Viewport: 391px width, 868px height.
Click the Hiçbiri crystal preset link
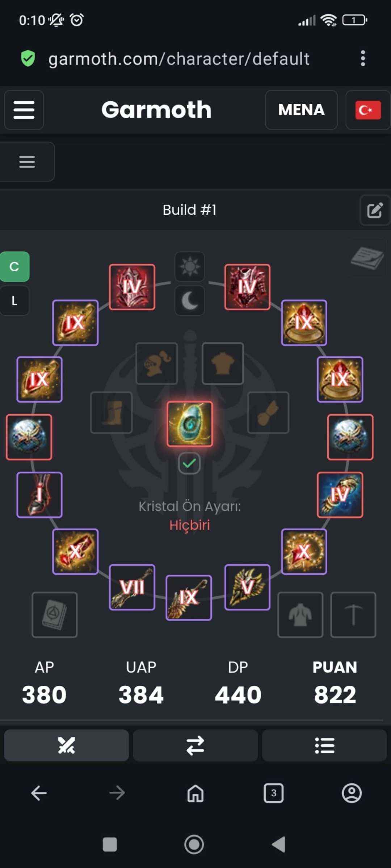190,525
